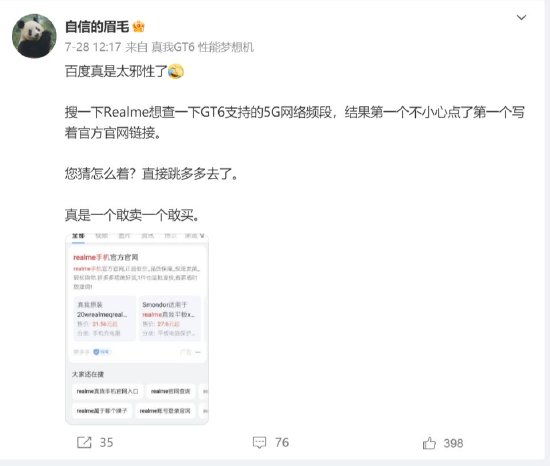Select the realme属于哪个牌子 suggestion chip
This screenshot has height=466, width=550.
[x=102, y=411]
